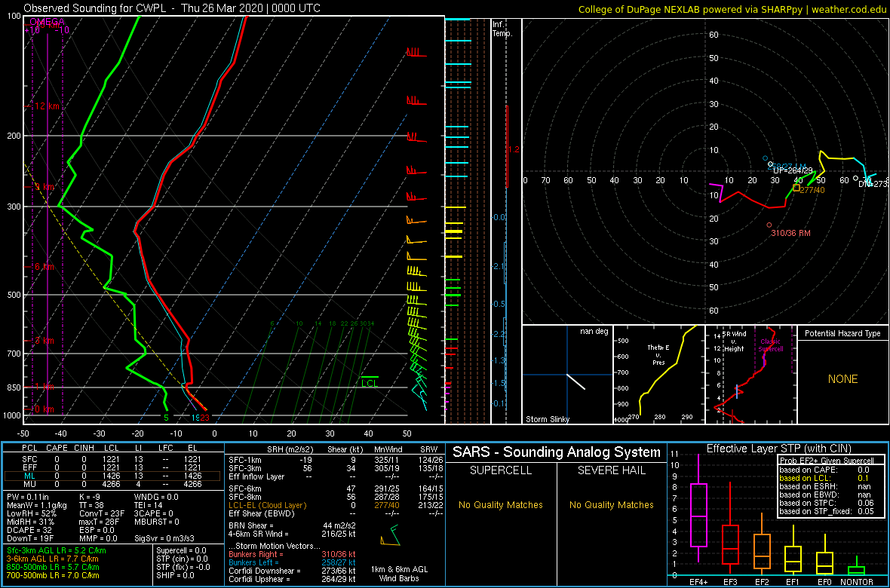
Task: Click the Sfc-3km AGL LR = 5.2 C/km line
Action: click(57, 550)
